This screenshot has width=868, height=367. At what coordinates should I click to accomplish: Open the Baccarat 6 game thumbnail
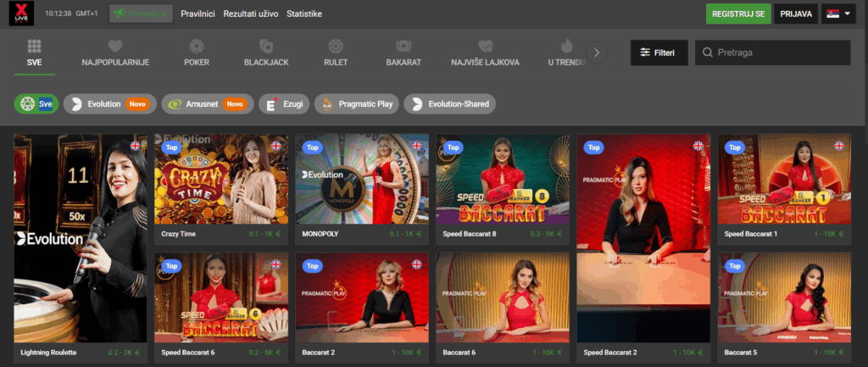coord(503,297)
